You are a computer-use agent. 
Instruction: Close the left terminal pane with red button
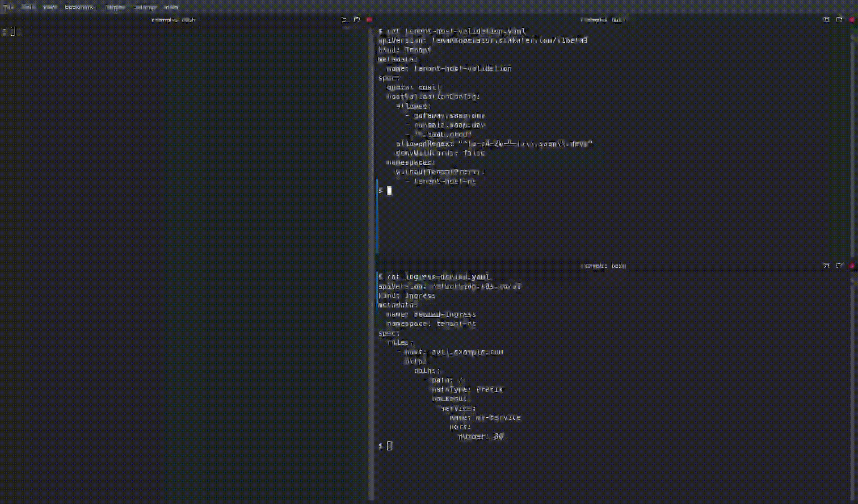point(369,20)
